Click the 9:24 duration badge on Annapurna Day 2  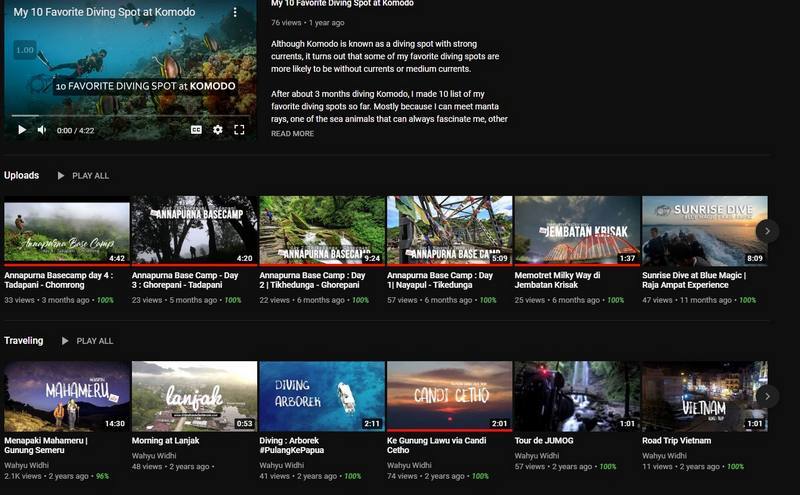point(372,258)
